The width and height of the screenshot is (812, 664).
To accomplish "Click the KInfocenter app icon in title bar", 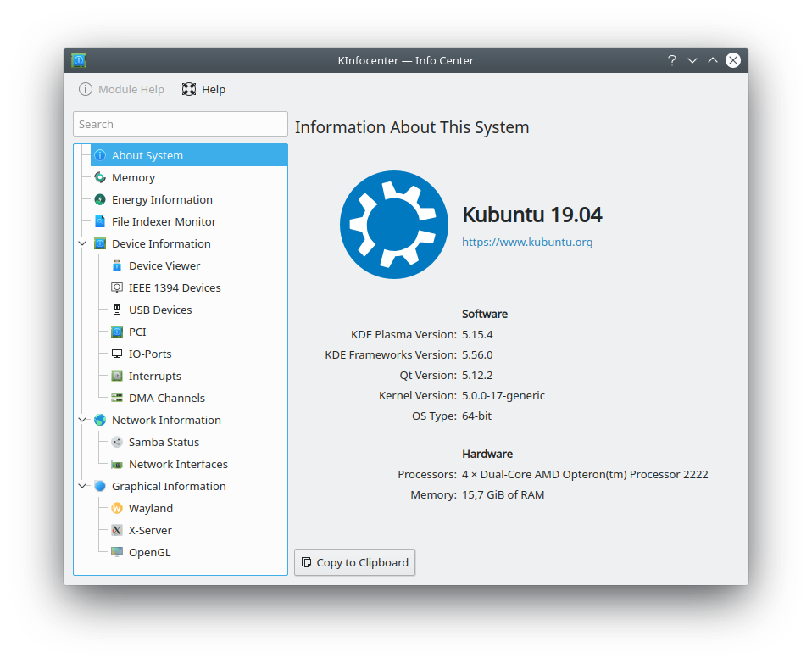I will (79, 60).
